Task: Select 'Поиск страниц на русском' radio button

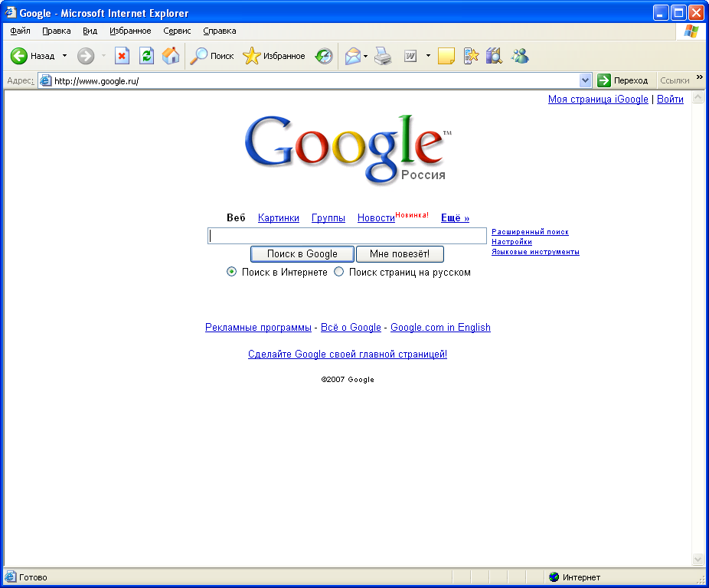Action: (x=338, y=272)
